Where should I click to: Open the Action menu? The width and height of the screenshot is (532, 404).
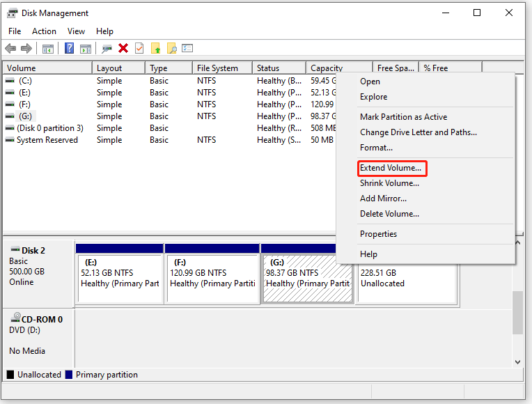point(44,31)
